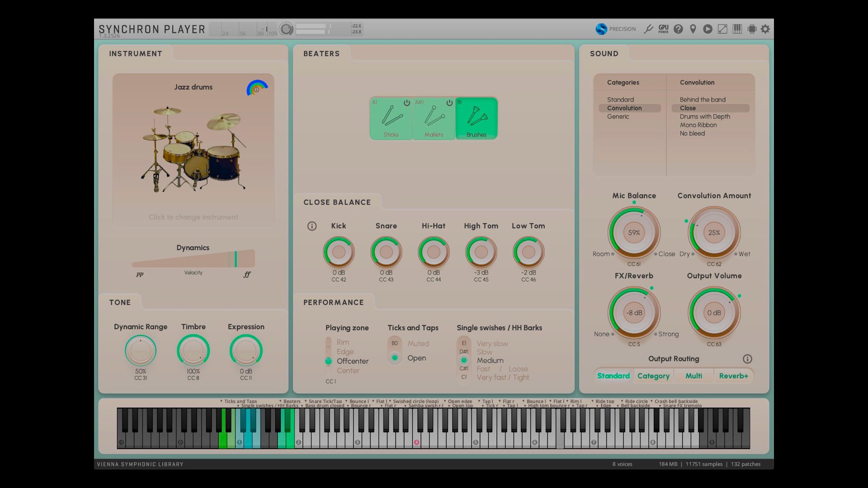Viewport: 868px width, 488px height.
Task: Expand the Crash bell backside label
Action: pos(674,401)
